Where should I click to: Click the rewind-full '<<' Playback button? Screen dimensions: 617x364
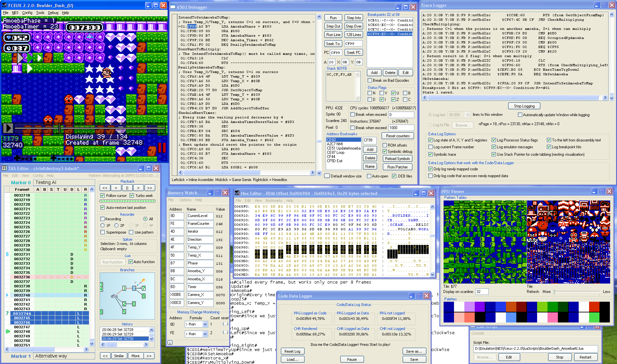click(105, 188)
